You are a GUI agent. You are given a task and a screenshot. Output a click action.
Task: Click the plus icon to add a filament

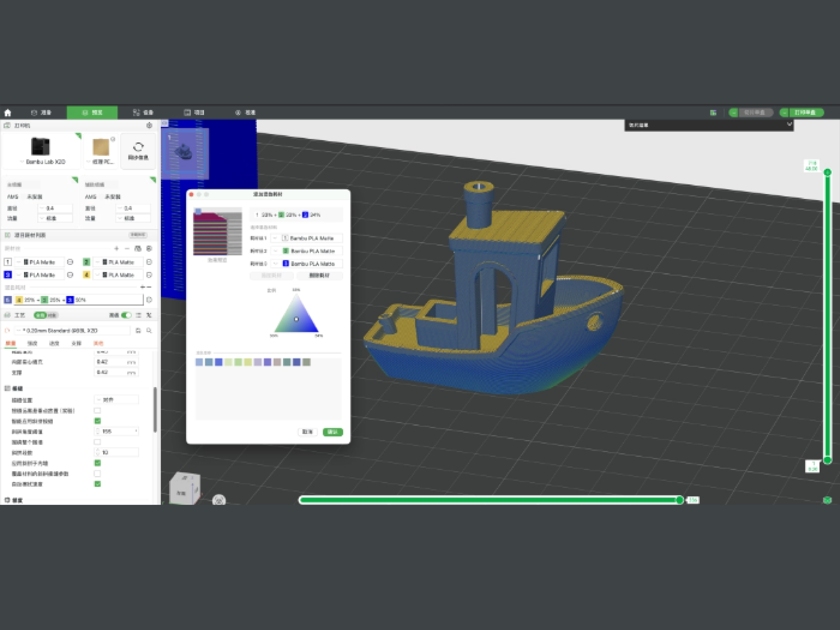point(117,248)
